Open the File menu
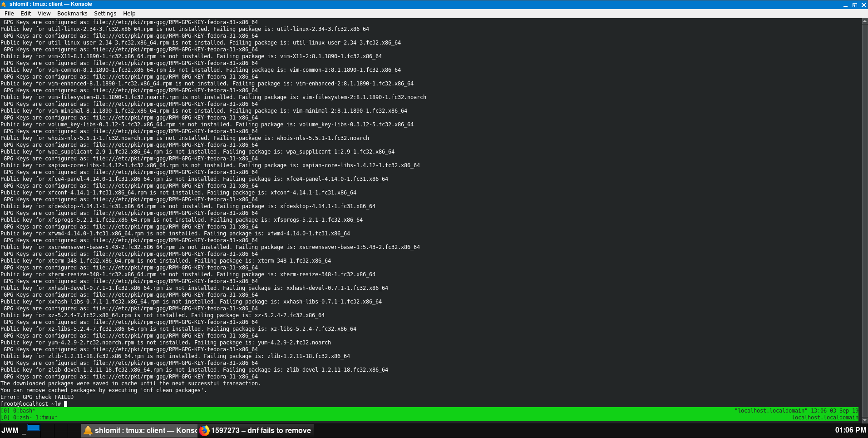868x438 pixels. [9, 14]
